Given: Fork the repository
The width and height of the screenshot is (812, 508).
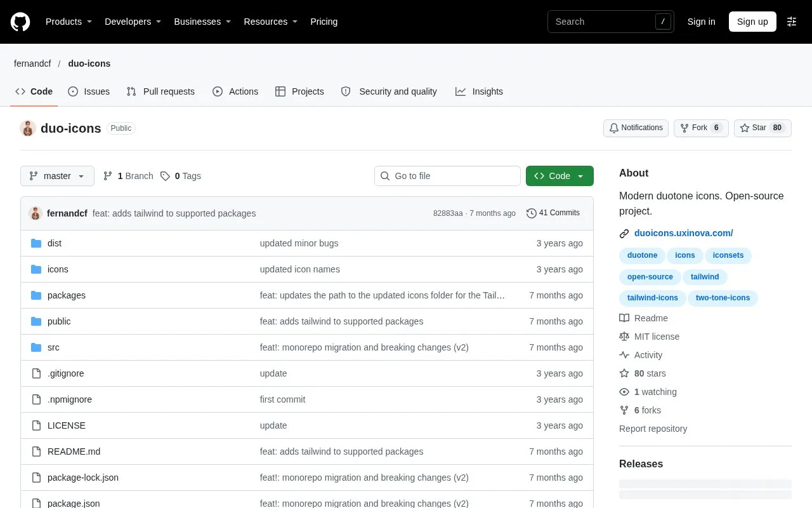Looking at the screenshot, I should pos(701,128).
